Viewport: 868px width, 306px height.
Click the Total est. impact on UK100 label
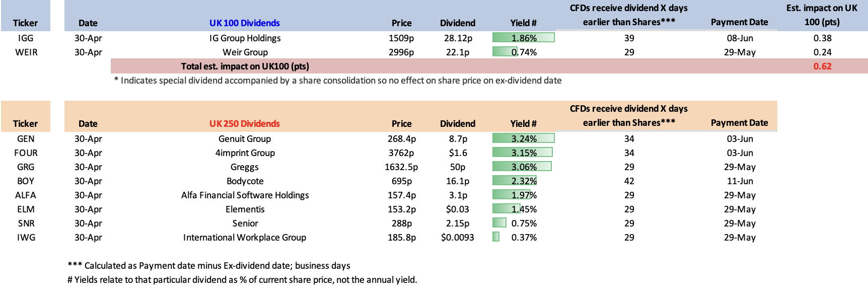[x=245, y=66]
